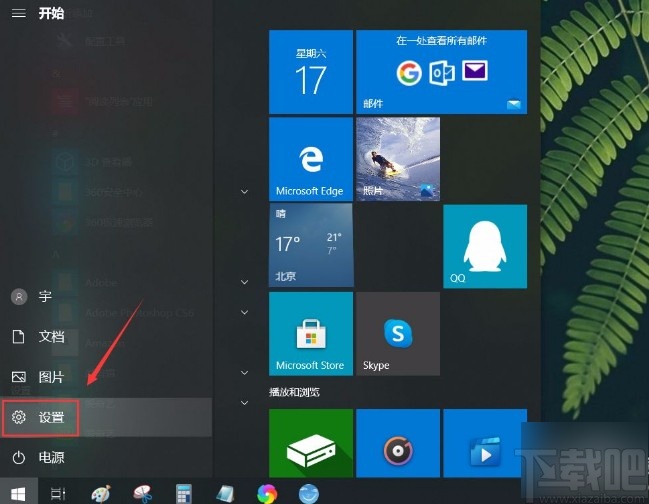Open the blue globe taskbar icon

click(x=309, y=493)
